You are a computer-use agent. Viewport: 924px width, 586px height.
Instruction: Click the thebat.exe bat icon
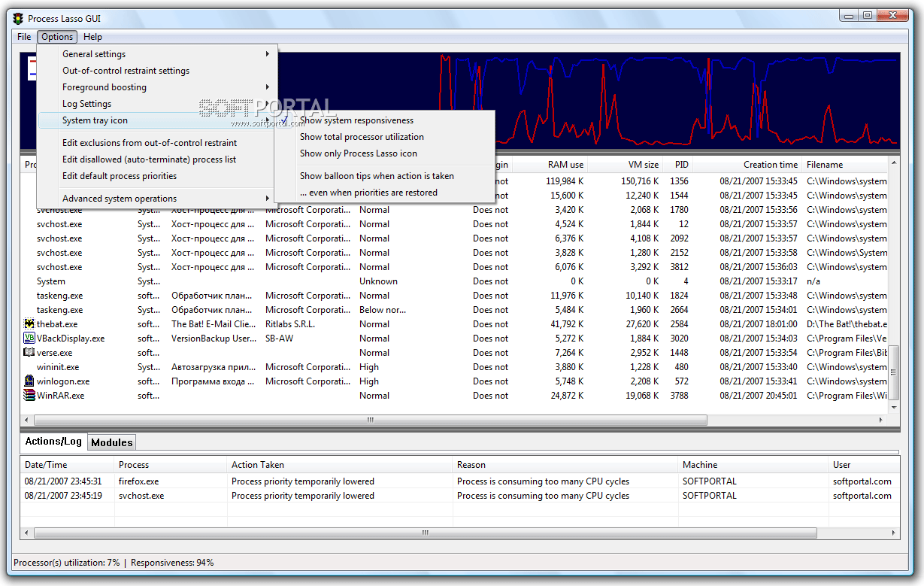(x=30, y=324)
